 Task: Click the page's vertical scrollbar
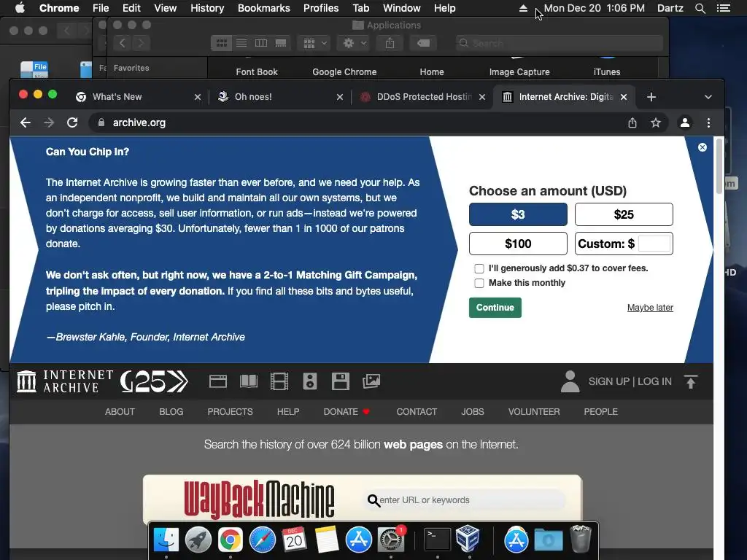pos(719,167)
